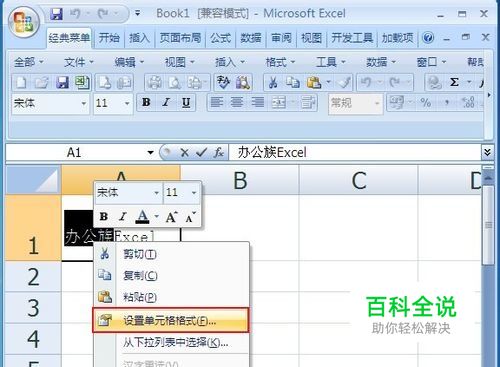Open the round Office button menu
The image size is (500, 367).
[x=24, y=22]
